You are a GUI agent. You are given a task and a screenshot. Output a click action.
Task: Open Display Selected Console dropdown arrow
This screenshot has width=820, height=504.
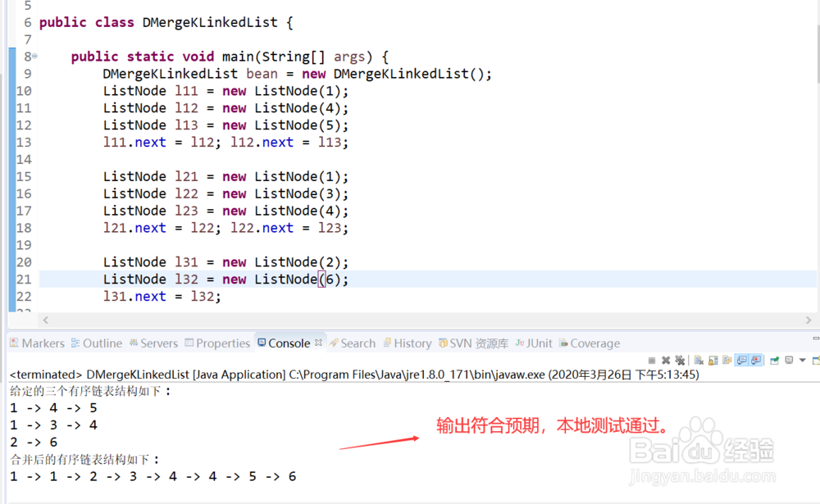point(802,361)
